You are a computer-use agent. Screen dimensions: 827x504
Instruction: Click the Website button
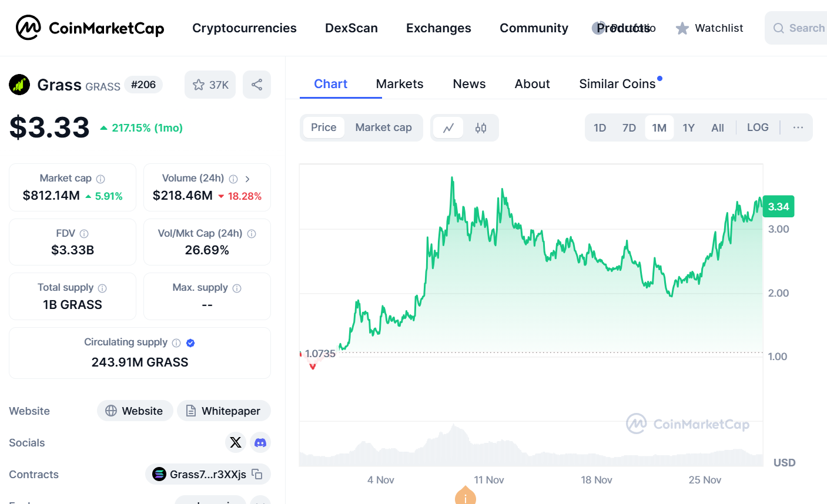tap(135, 411)
